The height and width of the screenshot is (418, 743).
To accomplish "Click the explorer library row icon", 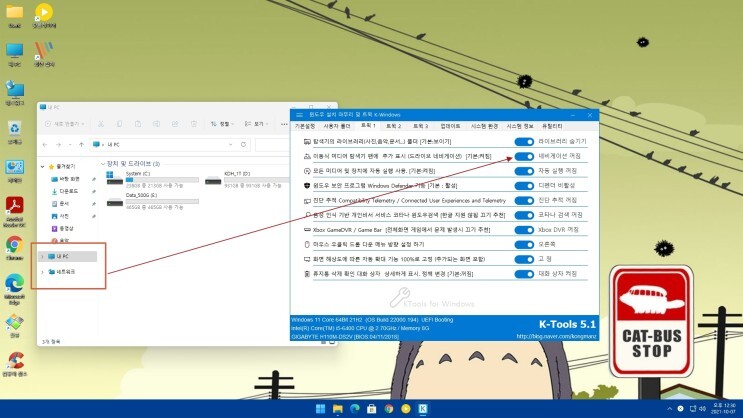I will [307, 142].
